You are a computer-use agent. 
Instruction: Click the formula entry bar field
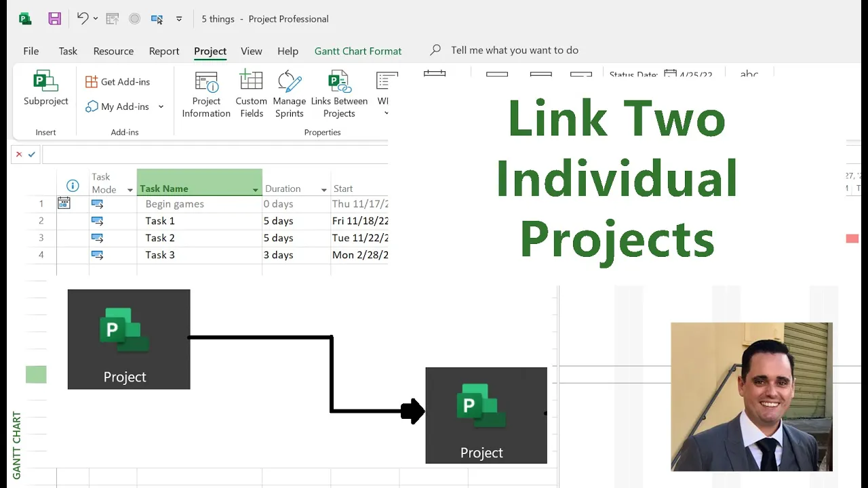coord(215,155)
